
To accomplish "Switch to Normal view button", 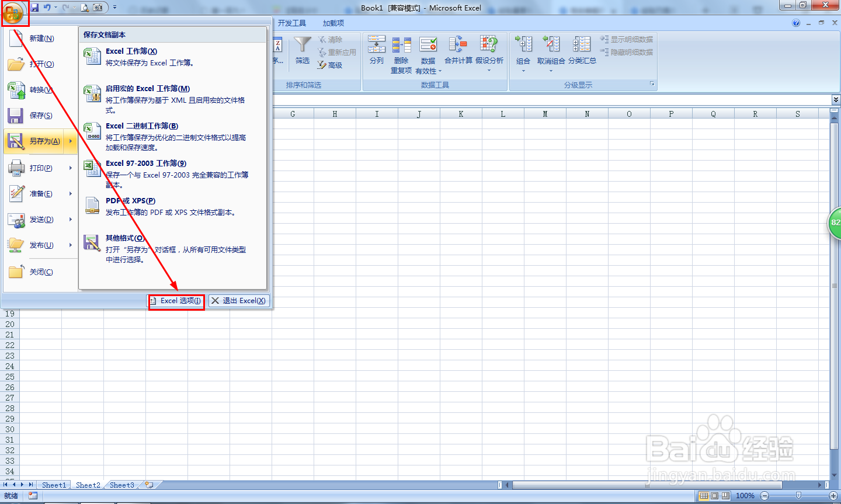I will [704, 496].
